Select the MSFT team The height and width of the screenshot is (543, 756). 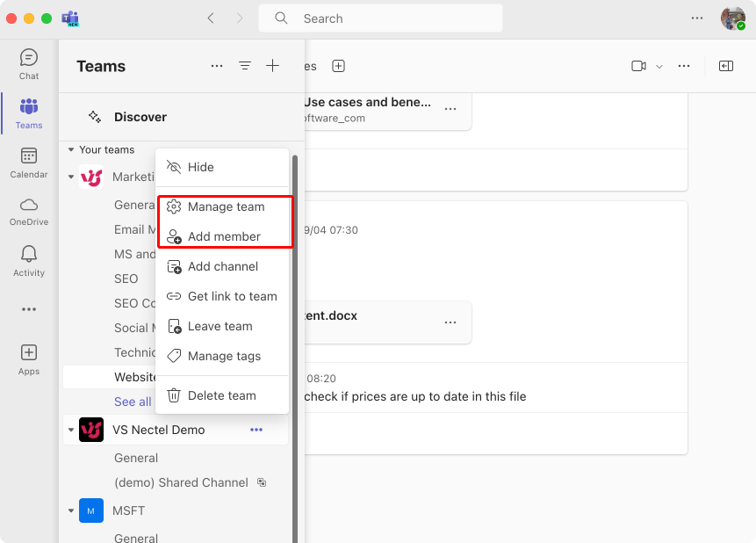point(128,510)
